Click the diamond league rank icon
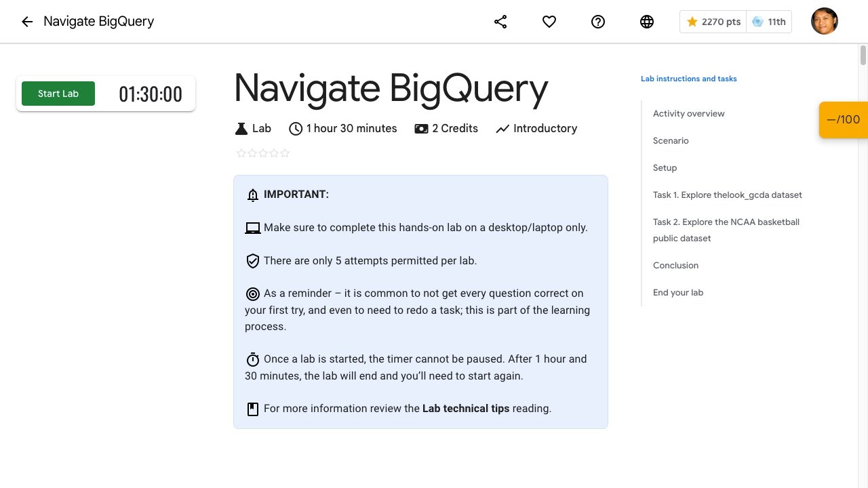The width and height of the screenshot is (868, 488). [757, 22]
